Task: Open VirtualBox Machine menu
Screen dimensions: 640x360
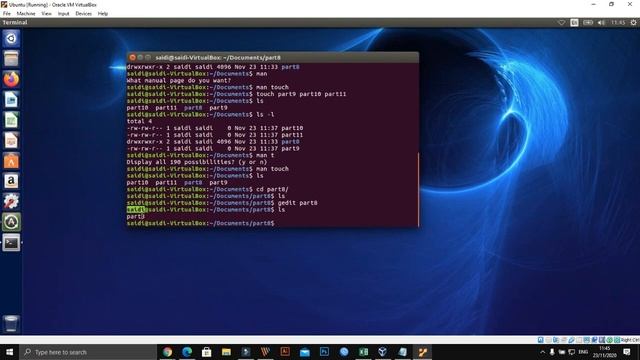Action: (26, 13)
